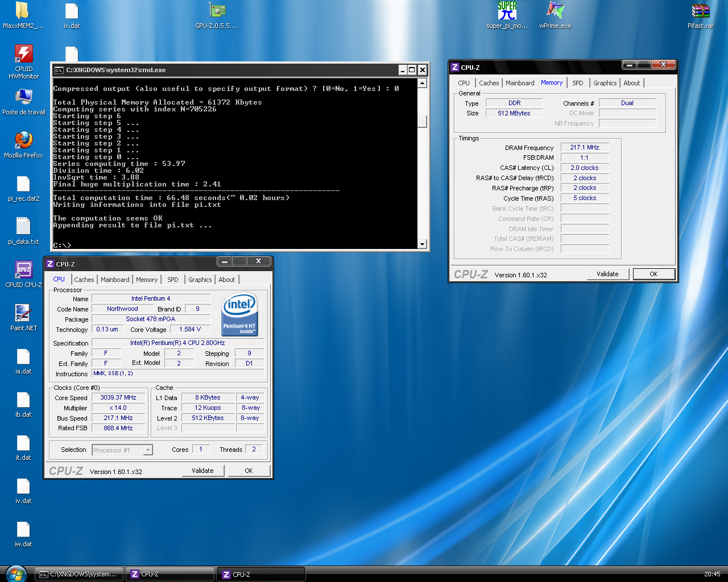
Task: Click the cmd vertical scrollbar thumb
Action: pyautogui.click(x=422, y=122)
